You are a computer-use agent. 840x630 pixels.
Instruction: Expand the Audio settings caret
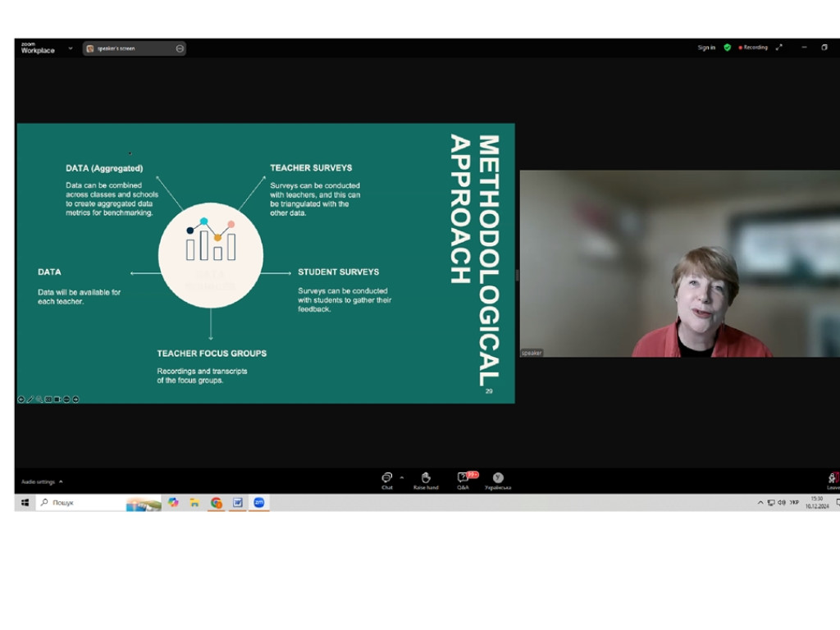[61, 482]
